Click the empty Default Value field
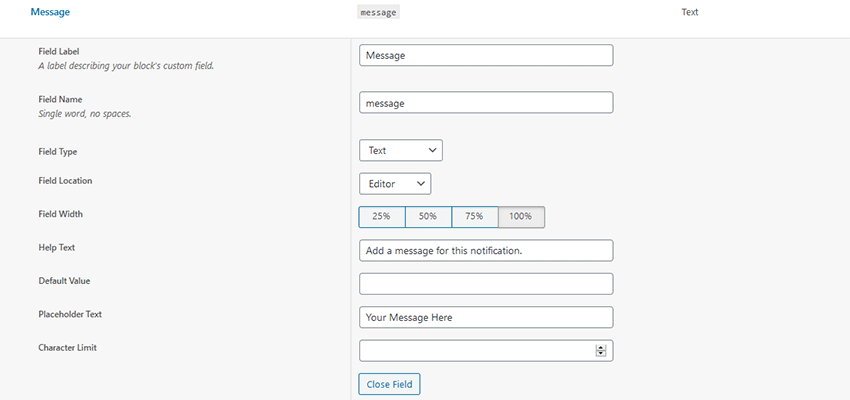 point(485,284)
